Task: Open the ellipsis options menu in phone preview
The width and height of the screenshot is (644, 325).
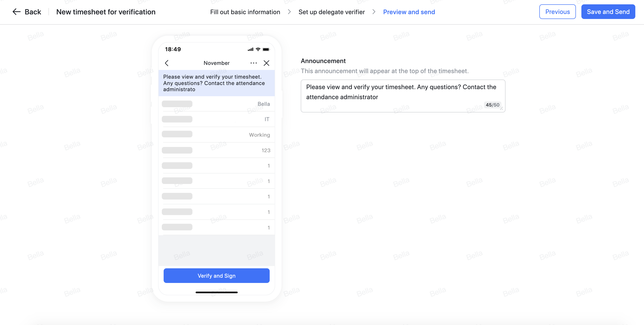Action: pos(253,63)
